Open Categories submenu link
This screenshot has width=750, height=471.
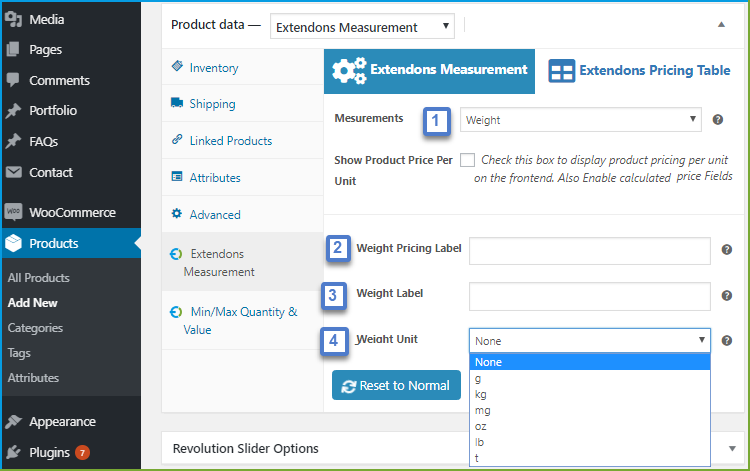click(x=35, y=328)
